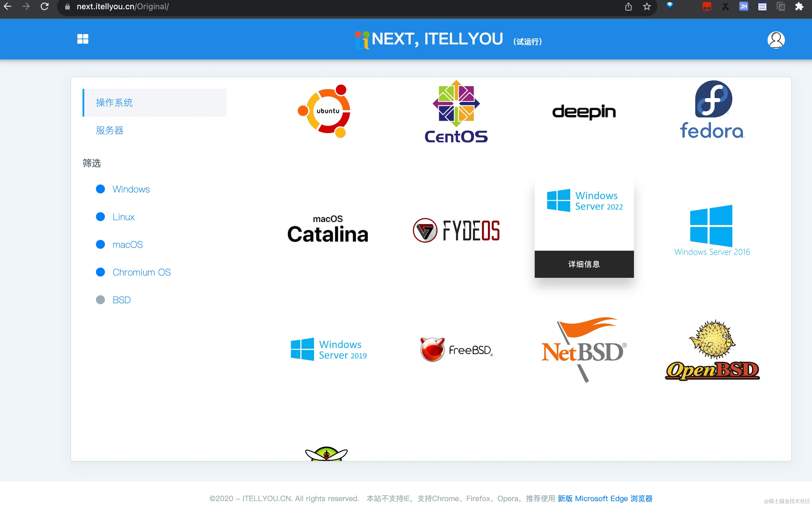Click the lock site info icon

(67, 6)
